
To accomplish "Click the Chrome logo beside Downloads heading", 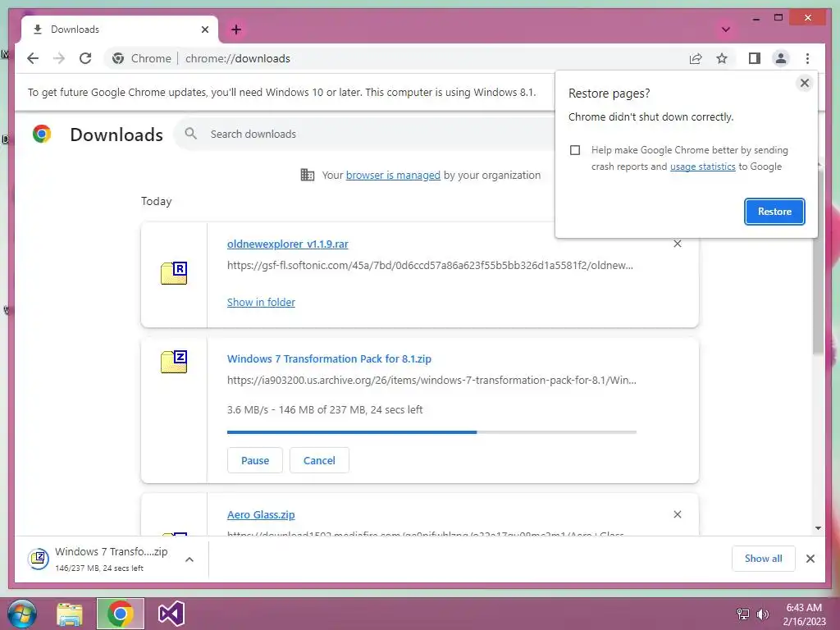I will click(42, 134).
